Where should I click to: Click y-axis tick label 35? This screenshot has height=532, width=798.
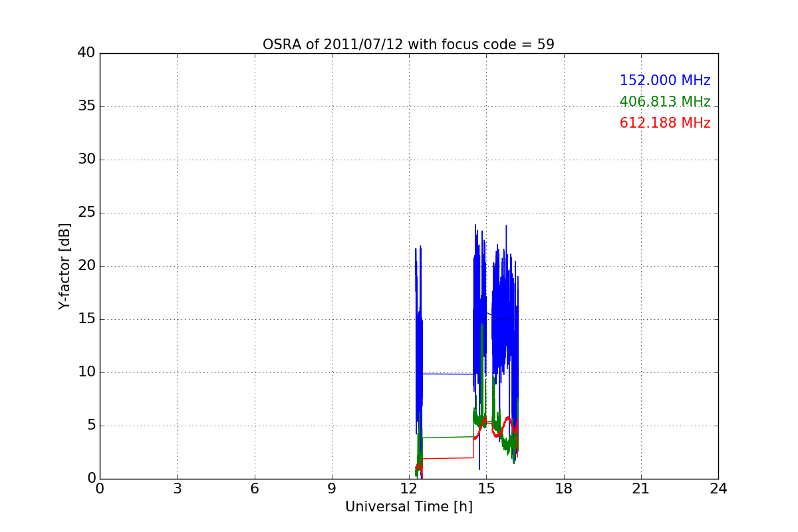coord(86,106)
